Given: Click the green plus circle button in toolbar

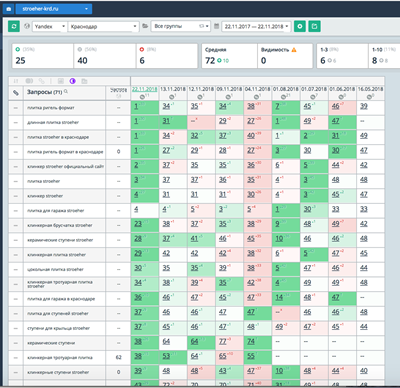Looking at the screenshot, I should [300, 26].
